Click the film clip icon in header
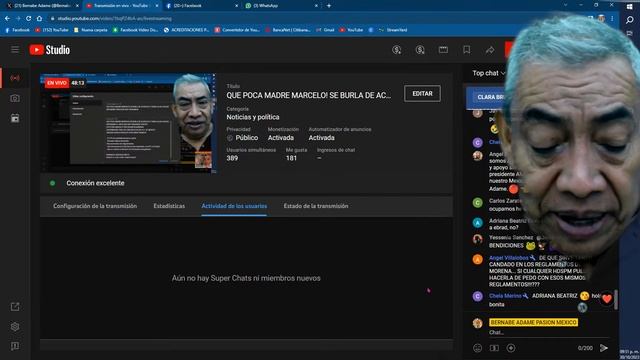The width and height of the screenshot is (640, 360). point(443,50)
